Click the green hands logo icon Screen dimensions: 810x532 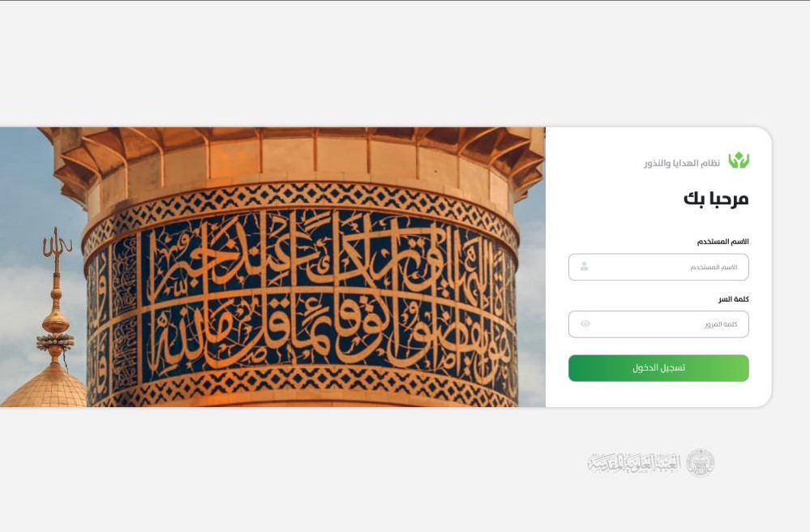click(739, 161)
